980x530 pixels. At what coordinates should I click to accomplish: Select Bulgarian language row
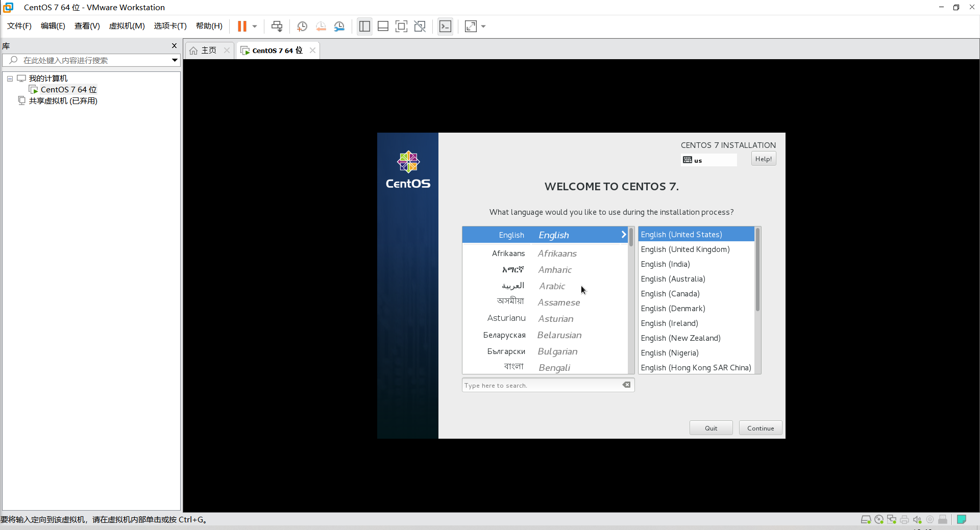click(x=545, y=351)
